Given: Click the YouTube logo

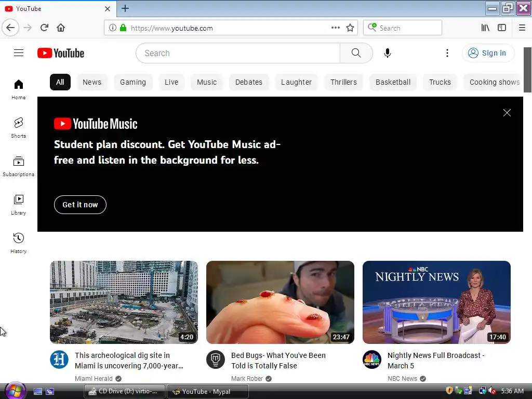Looking at the screenshot, I should click(x=61, y=53).
